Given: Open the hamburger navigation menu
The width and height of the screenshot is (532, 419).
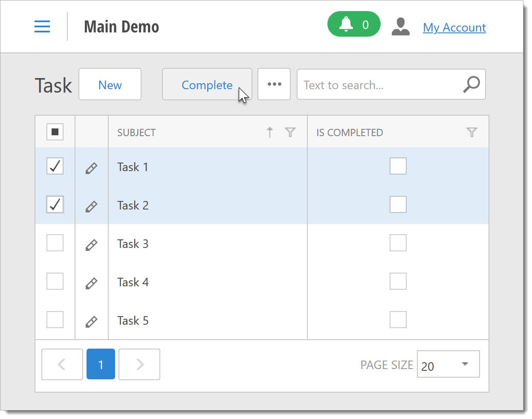Looking at the screenshot, I should pos(42,26).
